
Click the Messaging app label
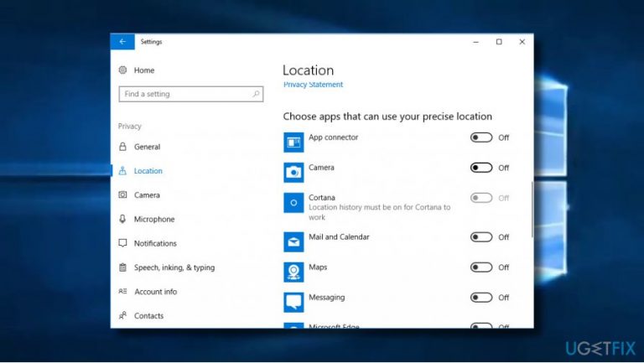(x=326, y=298)
